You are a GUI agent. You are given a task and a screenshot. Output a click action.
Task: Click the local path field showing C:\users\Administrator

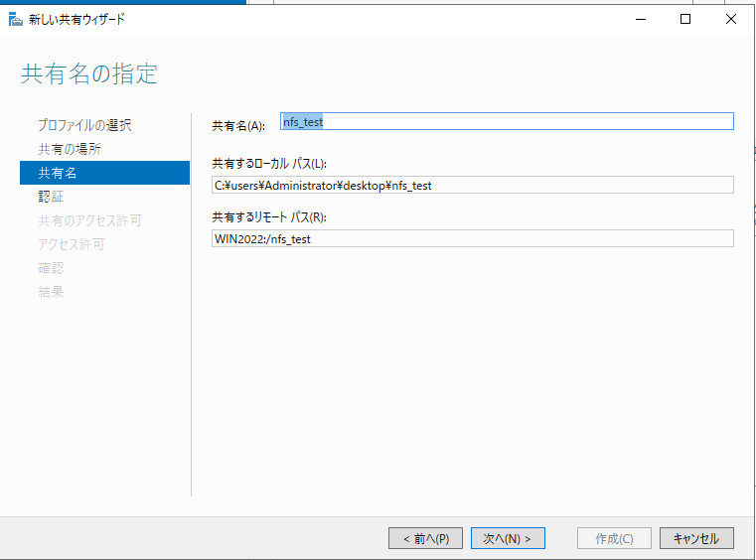click(x=473, y=185)
